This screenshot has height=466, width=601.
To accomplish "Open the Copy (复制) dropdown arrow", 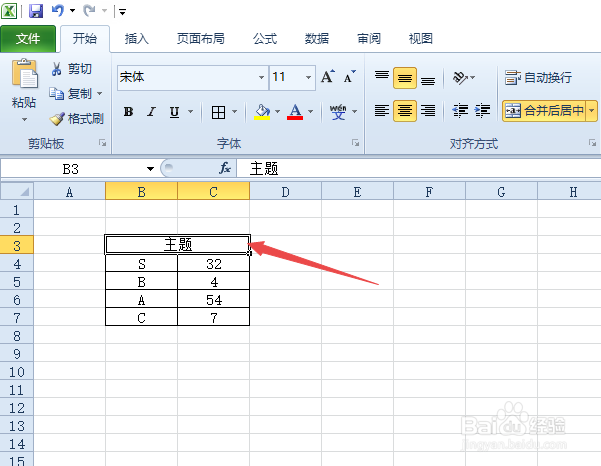I will point(100,94).
